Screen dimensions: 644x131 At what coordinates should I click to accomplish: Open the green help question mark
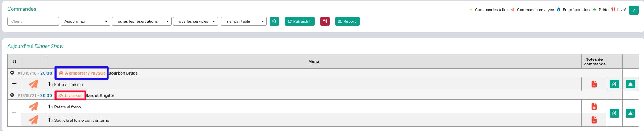coord(634,10)
